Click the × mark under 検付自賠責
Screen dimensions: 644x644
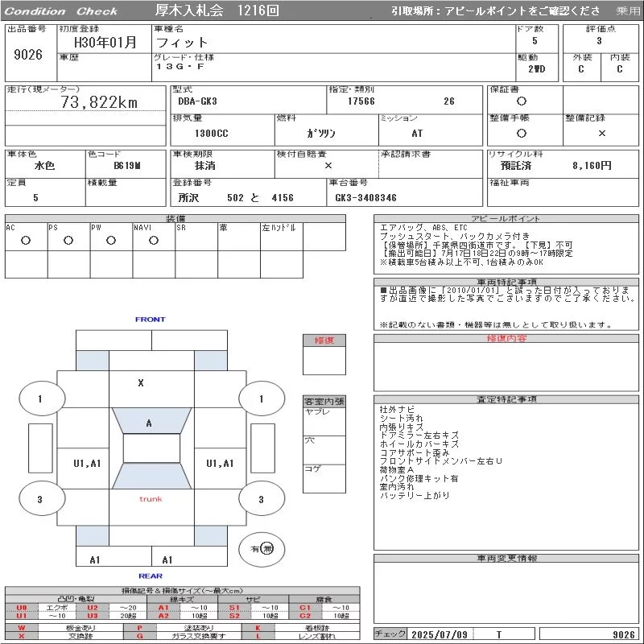(328, 166)
